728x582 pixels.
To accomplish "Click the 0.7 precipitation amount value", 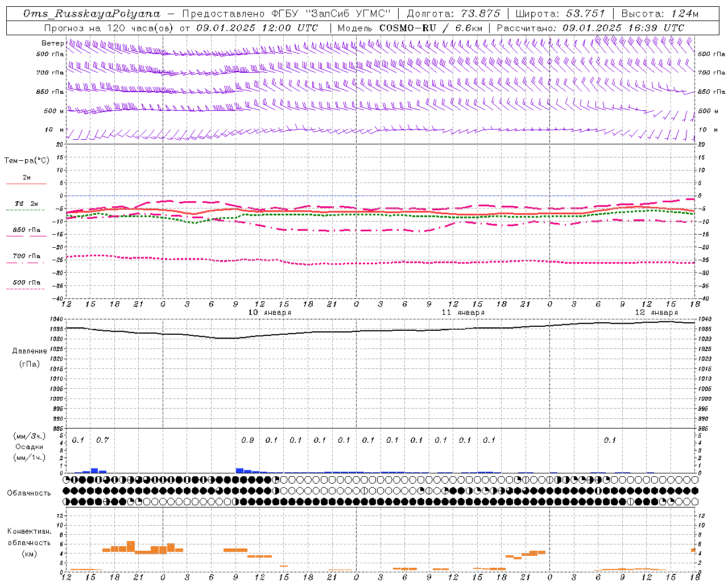I will tap(102, 440).
